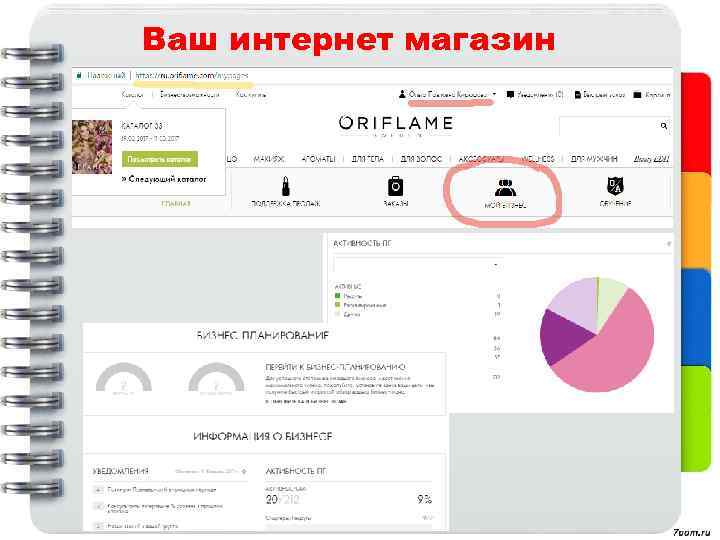The height and width of the screenshot is (540, 720).
Task: Click the 9% activity value
Action: [x=424, y=499]
